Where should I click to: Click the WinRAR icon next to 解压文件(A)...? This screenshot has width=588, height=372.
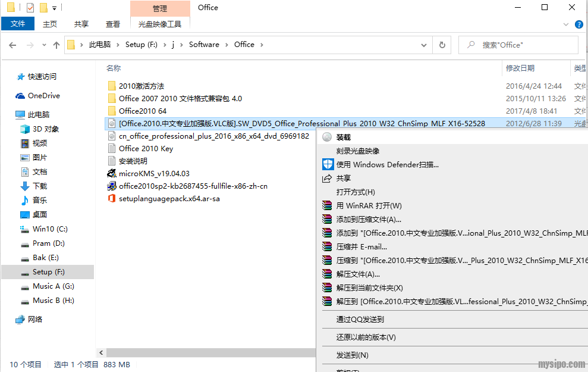click(327, 274)
